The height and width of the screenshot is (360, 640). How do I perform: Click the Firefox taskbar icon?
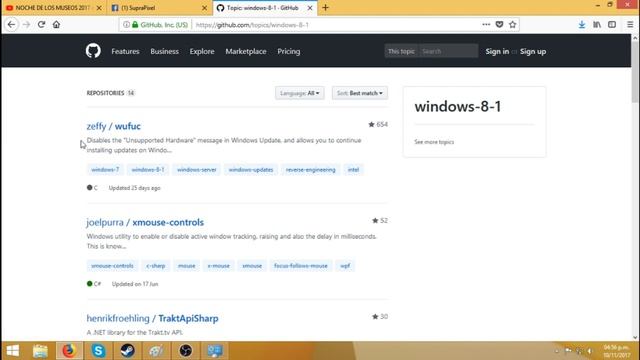tap(69, 351)
